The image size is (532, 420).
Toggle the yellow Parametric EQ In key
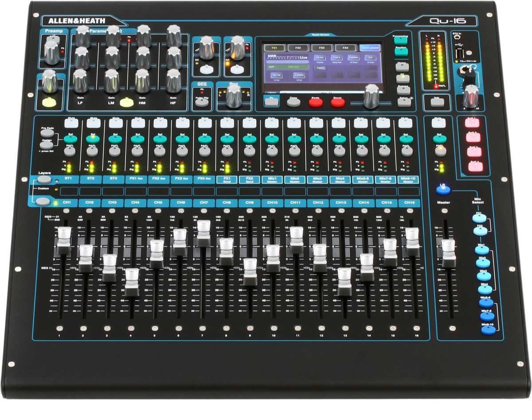[x=127, y=103]
